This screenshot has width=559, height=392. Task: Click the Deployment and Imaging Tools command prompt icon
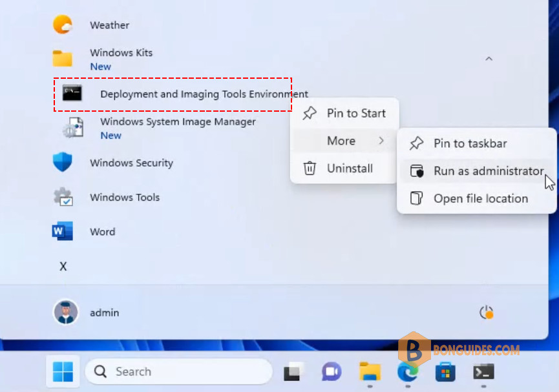coord(72,94)
